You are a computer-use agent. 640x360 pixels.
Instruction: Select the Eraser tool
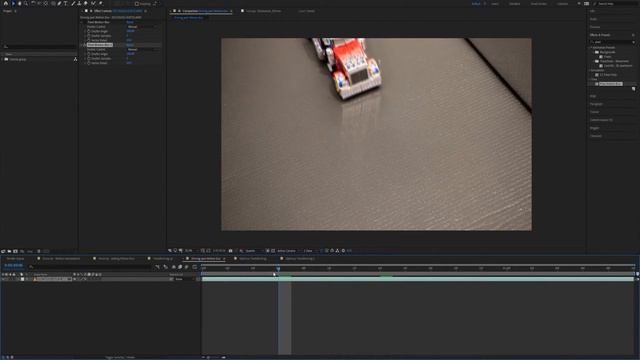coord(85,4)
